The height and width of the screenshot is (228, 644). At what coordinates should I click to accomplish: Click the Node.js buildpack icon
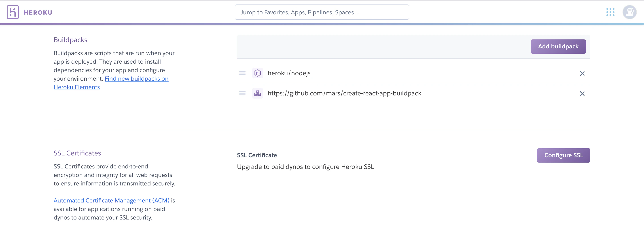click(x=258, y=73)
